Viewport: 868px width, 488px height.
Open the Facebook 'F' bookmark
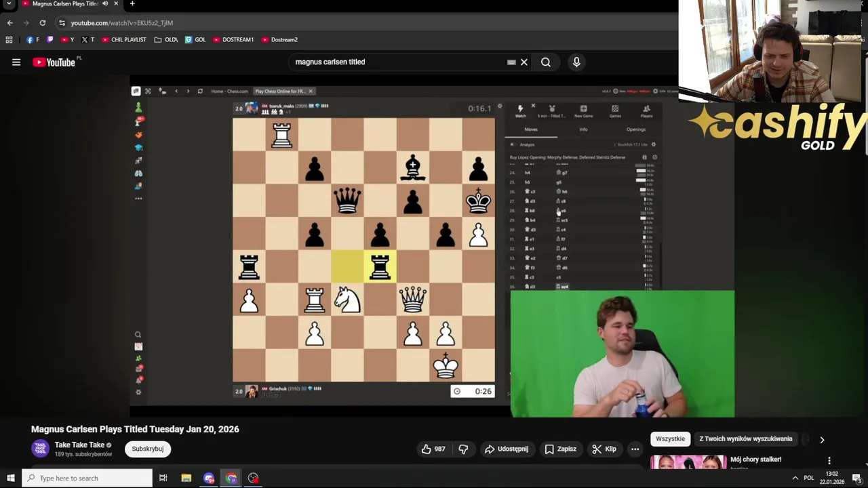pos(33,40)
